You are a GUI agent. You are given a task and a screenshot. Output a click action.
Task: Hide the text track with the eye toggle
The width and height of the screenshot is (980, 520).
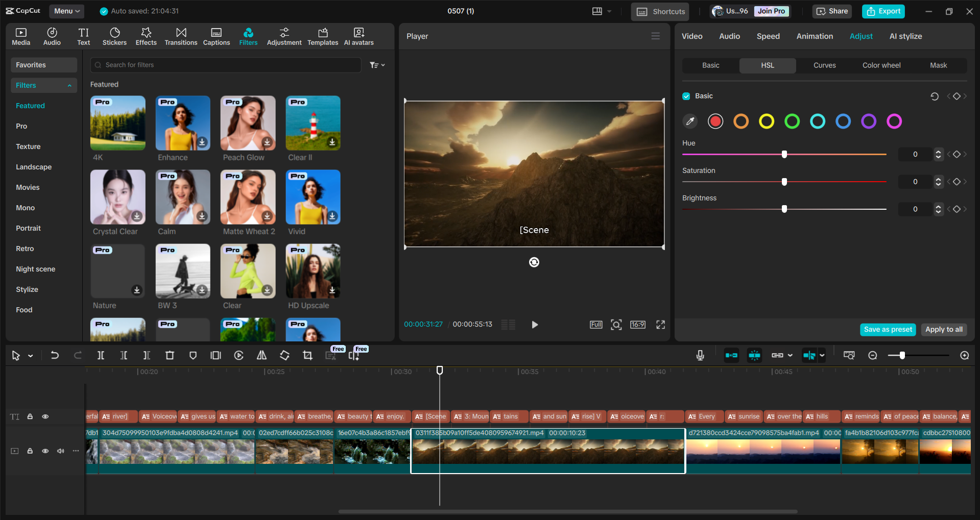tap(45, 416)
